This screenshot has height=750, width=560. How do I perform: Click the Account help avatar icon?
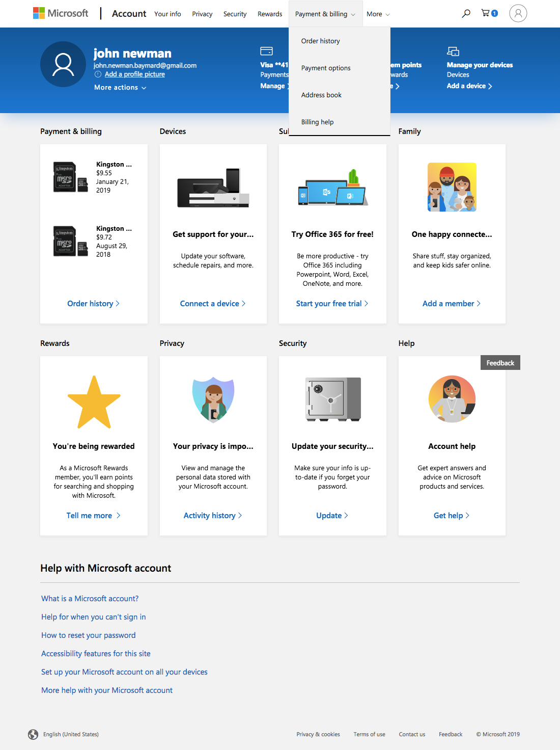point(452,399)
